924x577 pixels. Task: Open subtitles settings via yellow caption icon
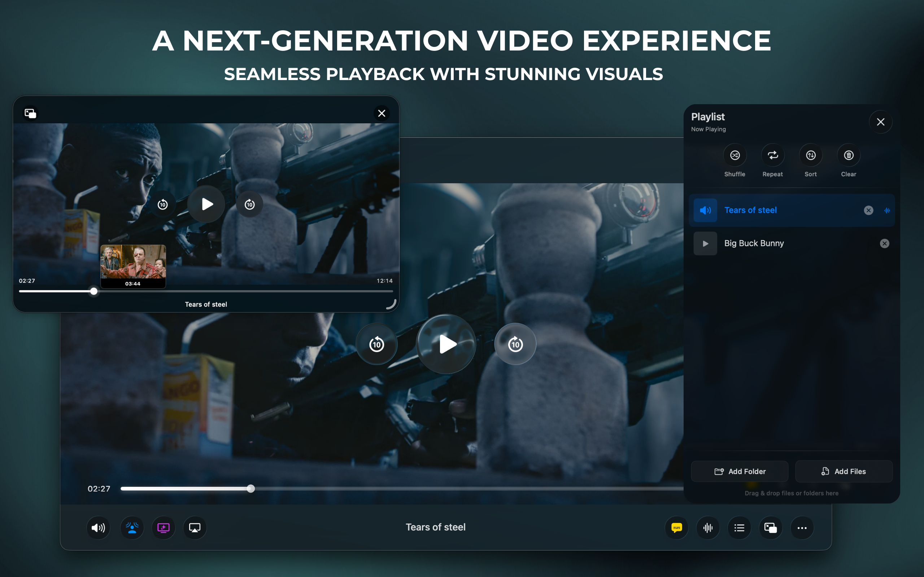click(x=677, y=528)
